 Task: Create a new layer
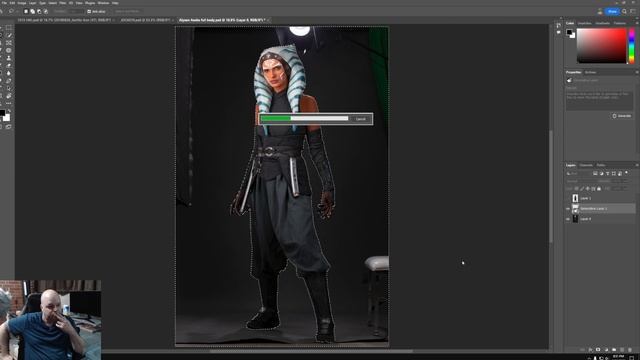pos(622,350)
